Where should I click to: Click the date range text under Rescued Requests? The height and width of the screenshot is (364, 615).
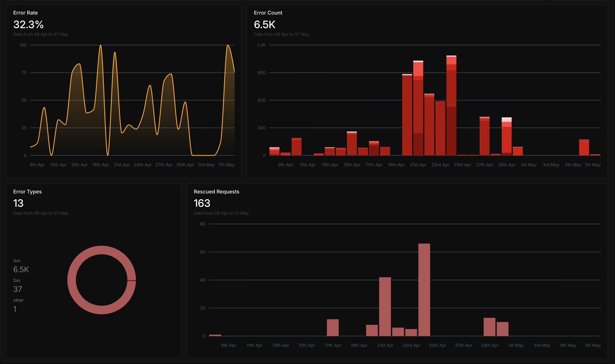[x=221, y=213]
